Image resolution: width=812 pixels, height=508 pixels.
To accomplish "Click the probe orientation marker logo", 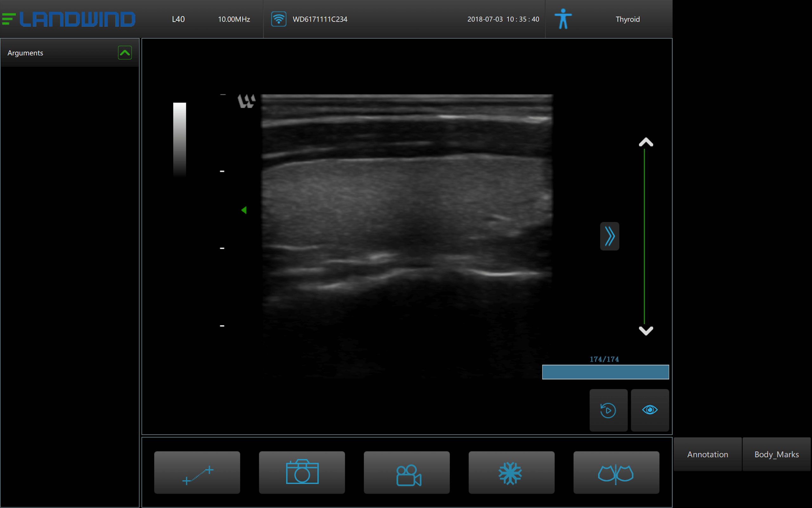I will coord(247,101).
